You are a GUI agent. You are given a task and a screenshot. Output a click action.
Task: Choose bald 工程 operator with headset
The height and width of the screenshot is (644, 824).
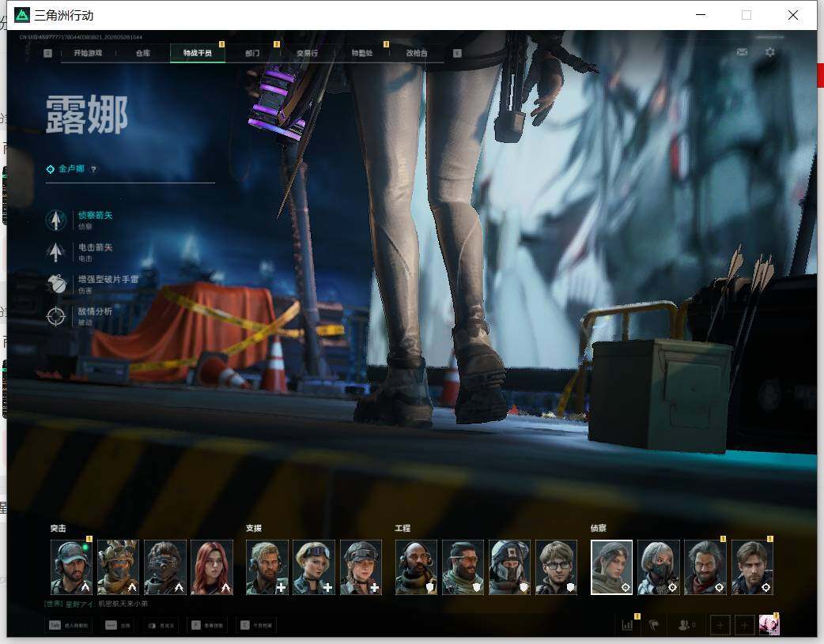(x=416, y=567)
